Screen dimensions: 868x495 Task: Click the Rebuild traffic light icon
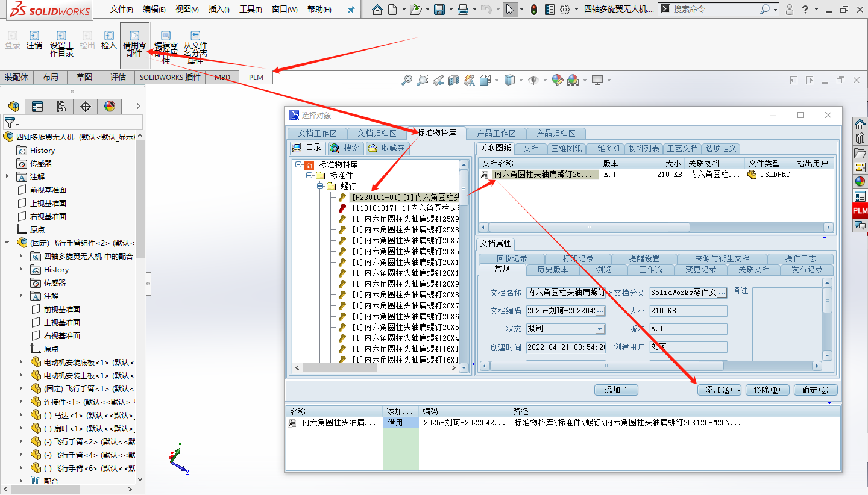(x=534, y=10)
